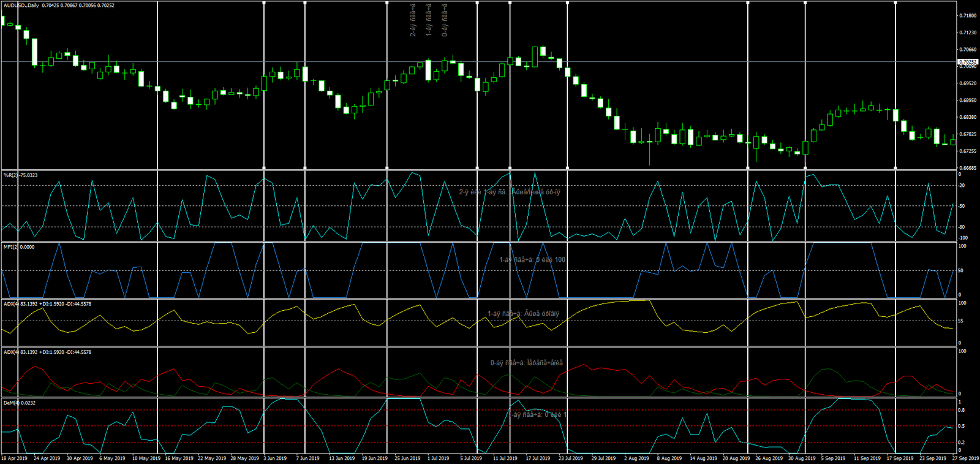Click the 18 Apr 2019 date label
Viewport: 980px width, 464px height.
pyautogui.click(x=14, y=458)
